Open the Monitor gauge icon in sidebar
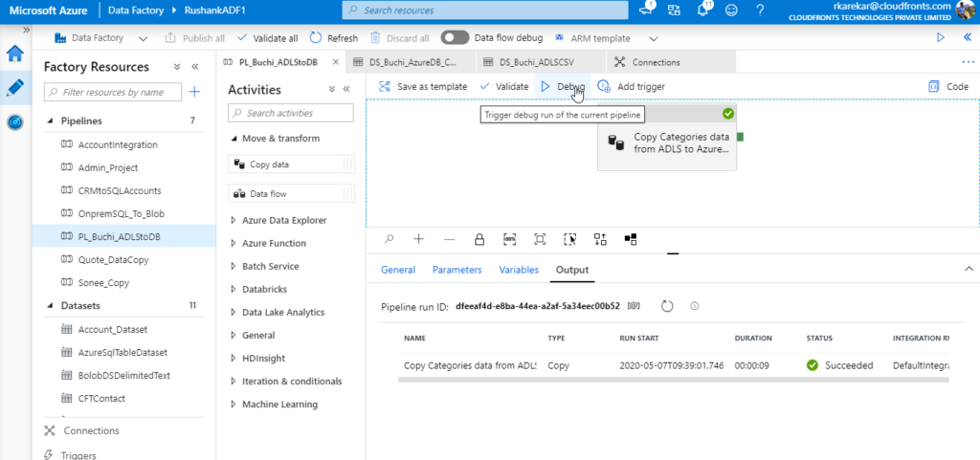Image resolution: width=980 pixels, height=460 pixels. (x=15, y=122)
